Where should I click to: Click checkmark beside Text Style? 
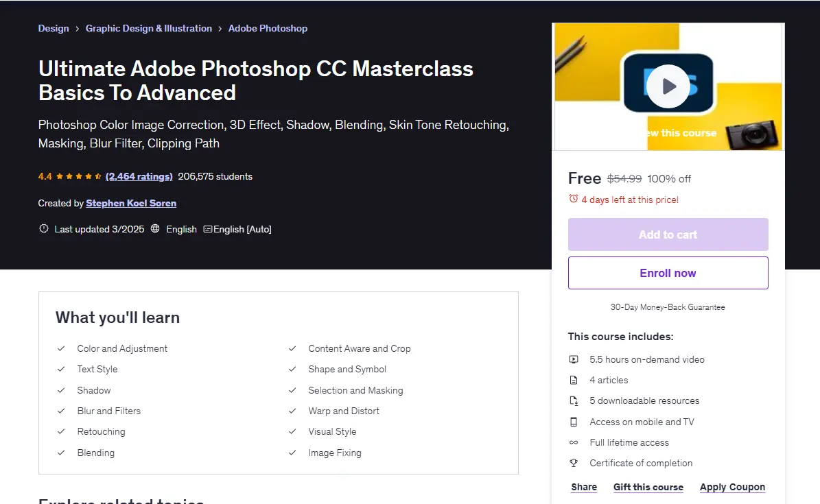tap(61, 369)
